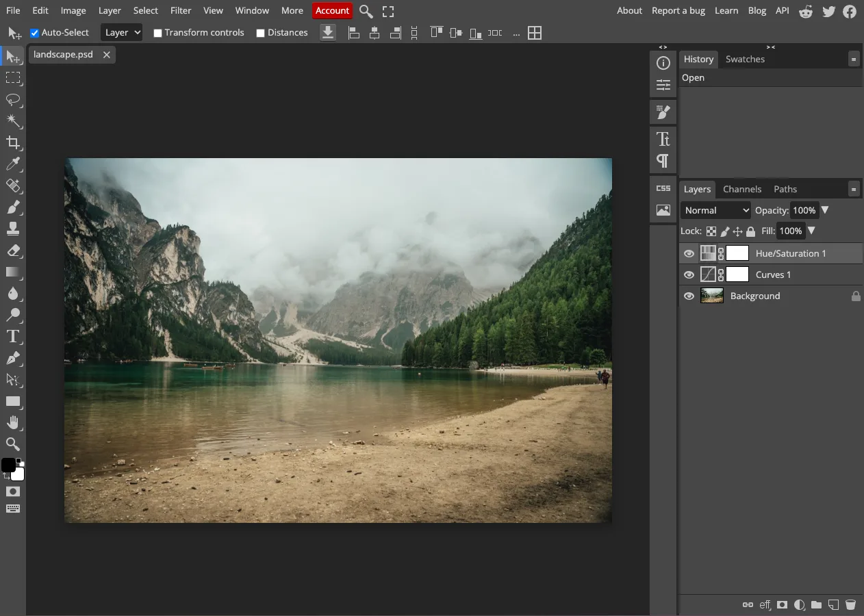
Task: Open the Properties sliders panel icon
Action: [663, 85]
